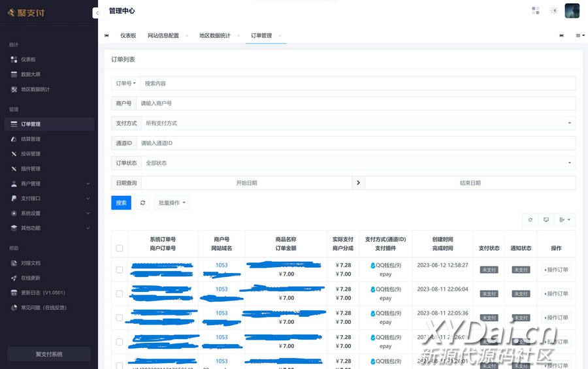Select all orders with header checkbox
Screen dimensions: 588x369
119,248
